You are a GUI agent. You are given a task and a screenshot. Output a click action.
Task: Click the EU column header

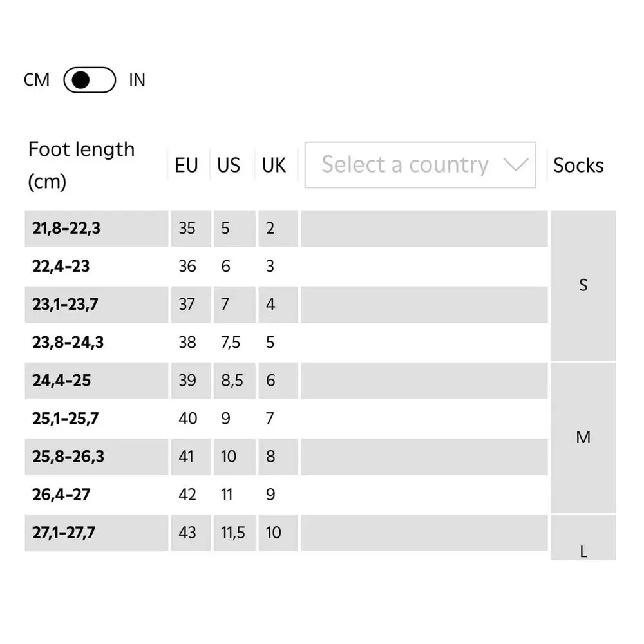(x=187, y=166)
